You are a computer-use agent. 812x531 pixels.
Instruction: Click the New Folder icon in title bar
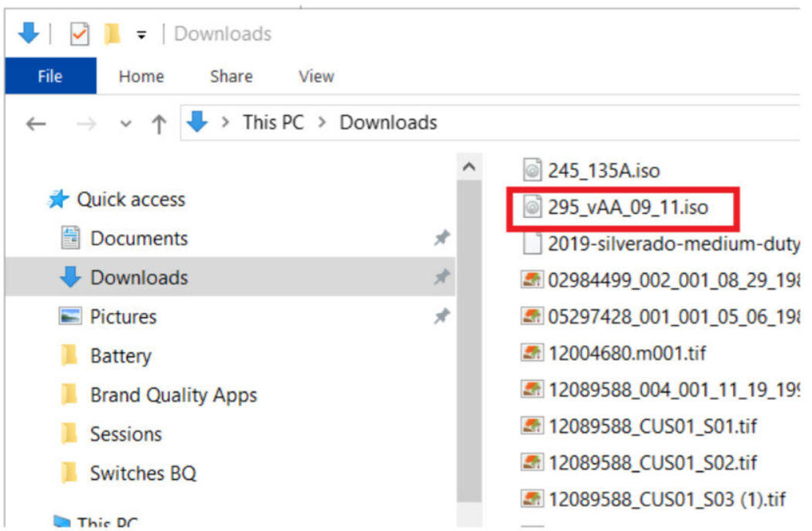click(x=112, y=34)
